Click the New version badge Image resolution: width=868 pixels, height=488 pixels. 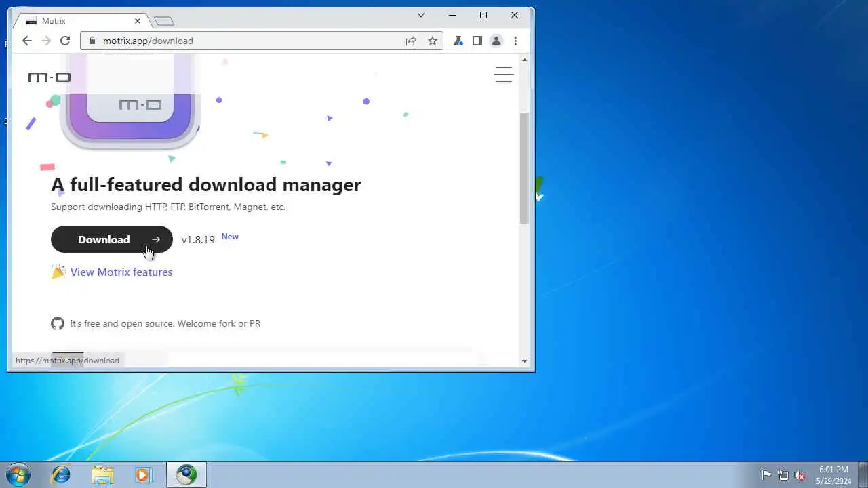pos(230,237)
